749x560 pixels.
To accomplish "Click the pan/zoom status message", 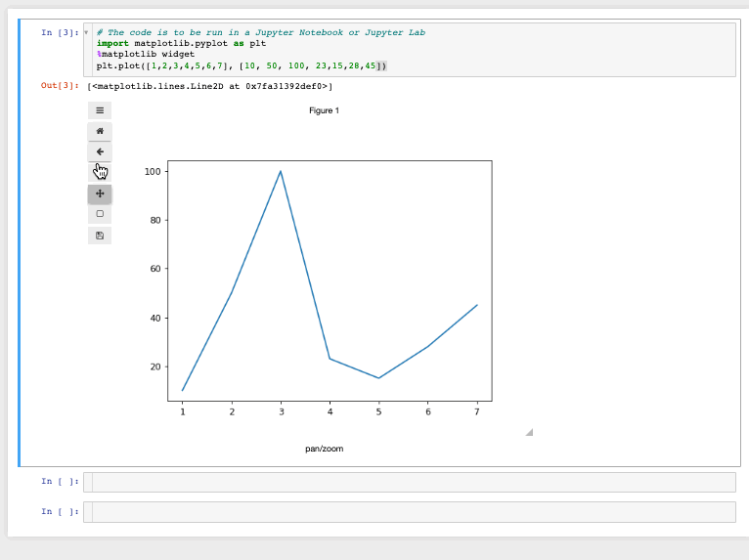I will tap(324, 449).
